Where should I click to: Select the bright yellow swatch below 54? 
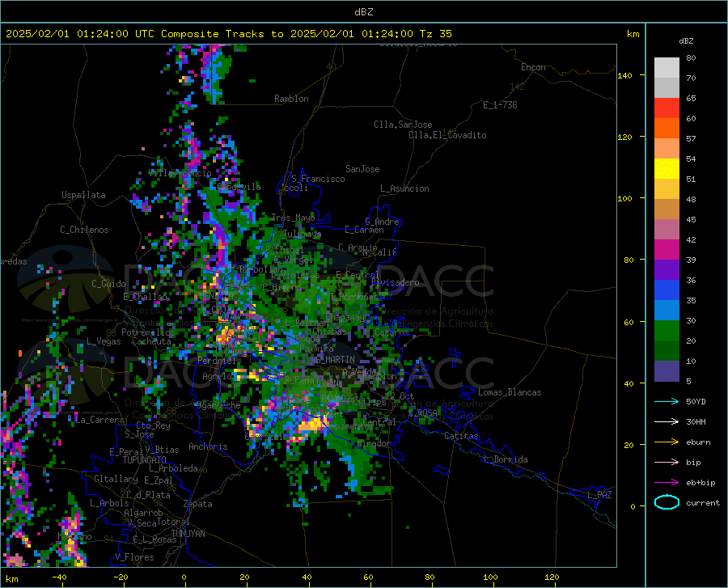click(667, 169)
